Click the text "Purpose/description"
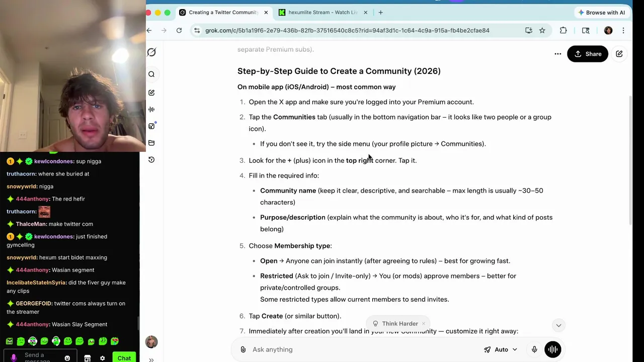This screenshot has height=362, width=644. coord(293,217)
